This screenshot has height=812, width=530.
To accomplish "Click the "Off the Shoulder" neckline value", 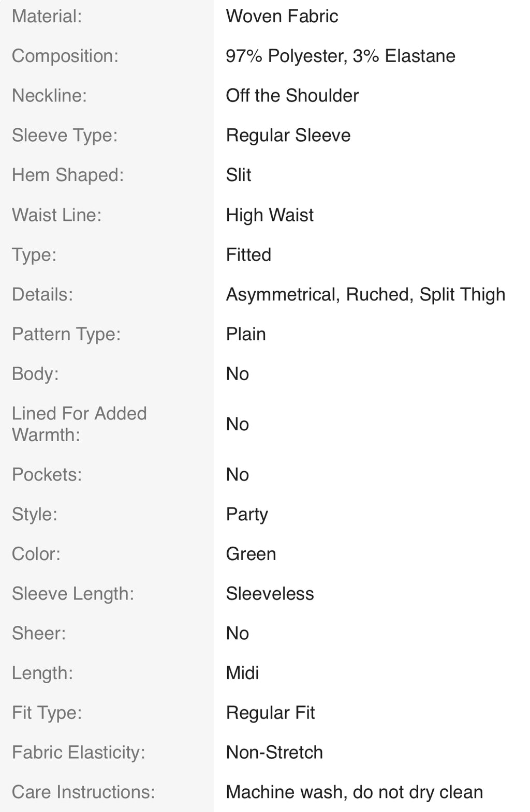I will click(x=292, y=96).
